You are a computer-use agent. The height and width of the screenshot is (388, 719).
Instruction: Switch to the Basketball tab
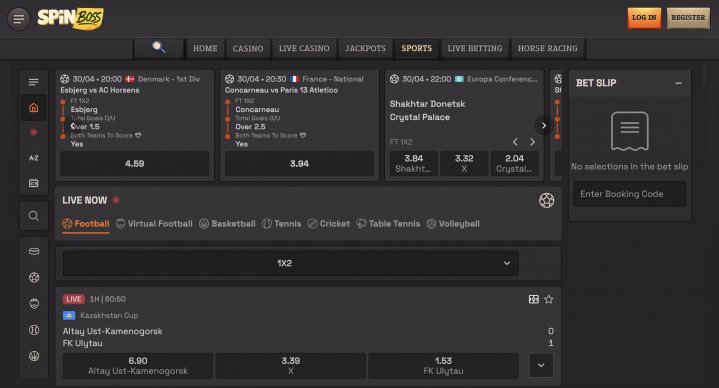tap(227, 224)
